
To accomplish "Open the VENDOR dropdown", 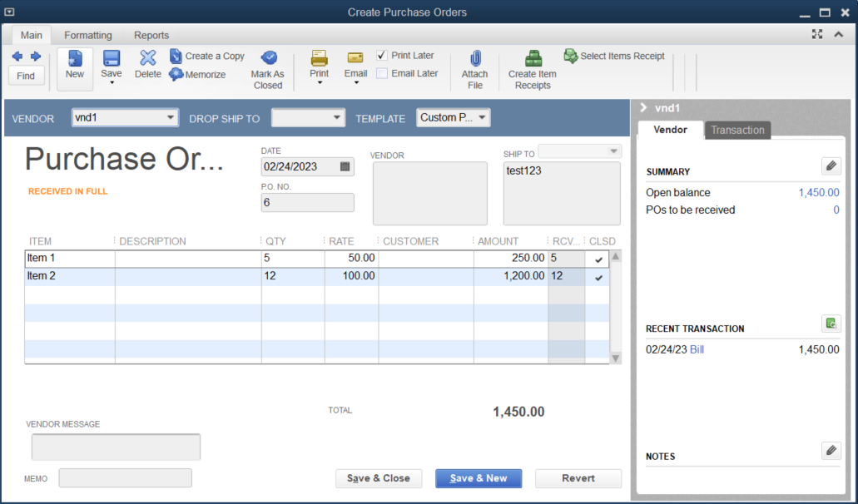I will click(x=171, y=117).
